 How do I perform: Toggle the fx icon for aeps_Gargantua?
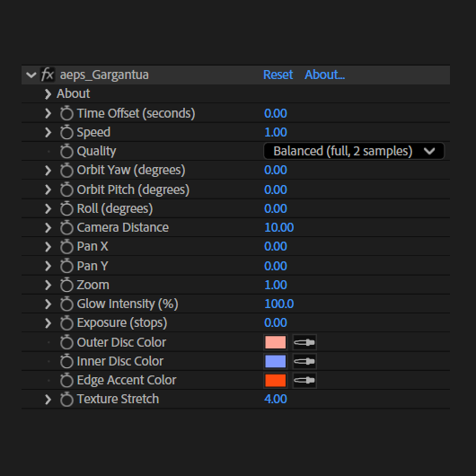pyautogui.click(x=48, y=75)
